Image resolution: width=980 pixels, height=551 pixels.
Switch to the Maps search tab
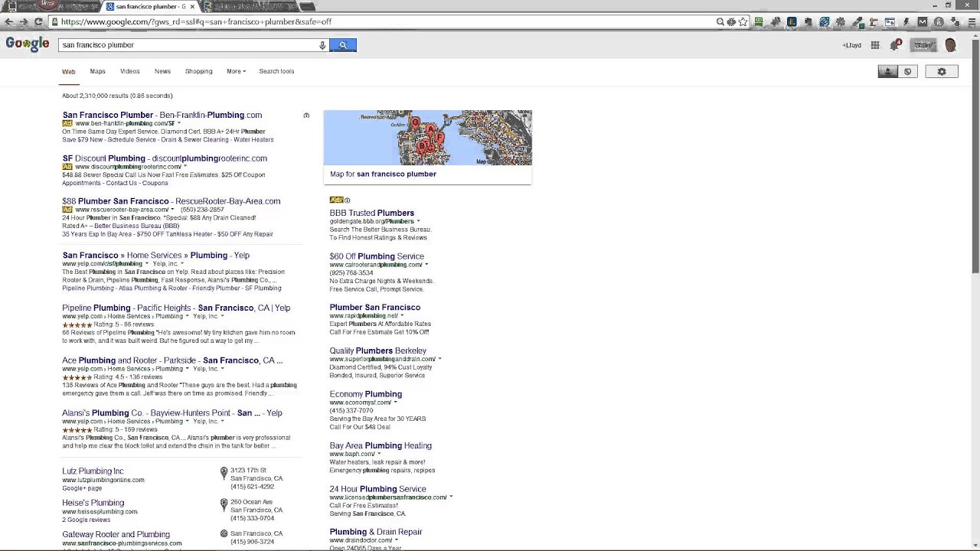97,71
